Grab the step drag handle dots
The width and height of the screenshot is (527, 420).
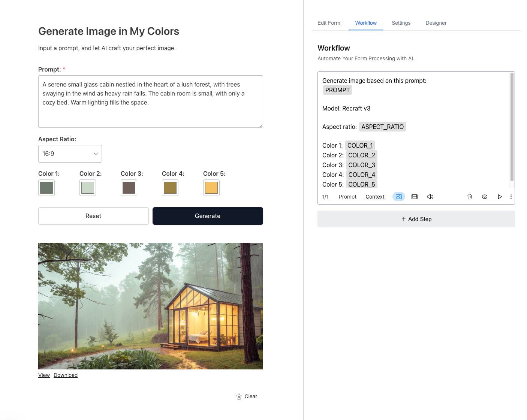pyautogui.click(x=511, y=197)
